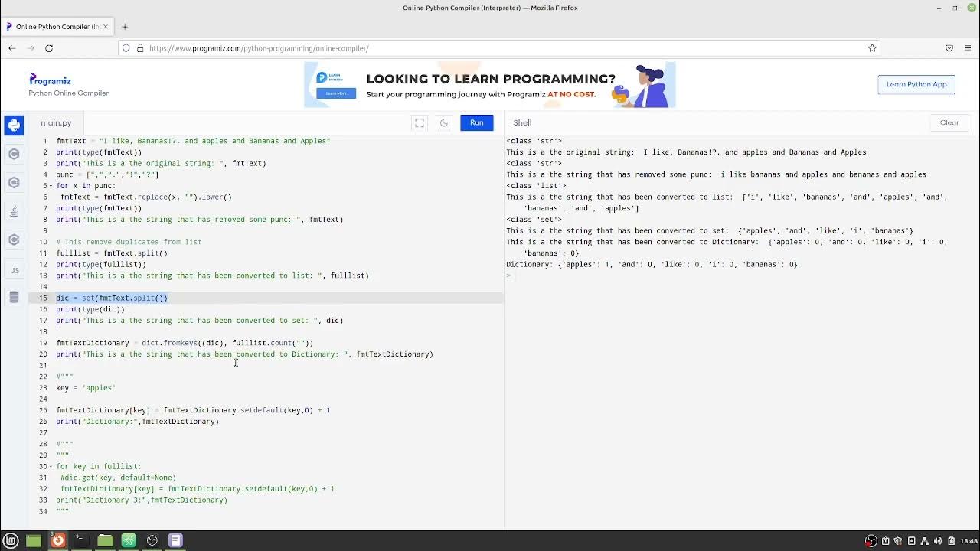This screenshot has height=551, width=980.
Task: Open the text editor taskbar icon
Action: tap(175, 540)
